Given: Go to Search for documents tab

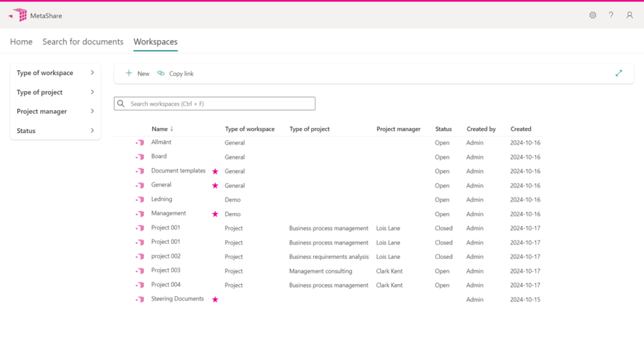Looking at the screenshot, I should pyautogui.click(x=83, y=42).
